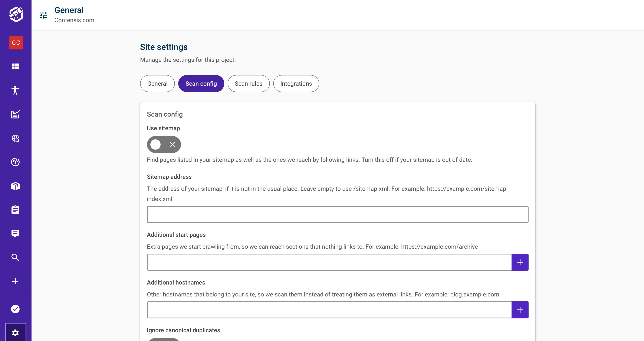Open the clipboard reports icon
The width and height of the screenshot is (644, 341).
point(16,210)
